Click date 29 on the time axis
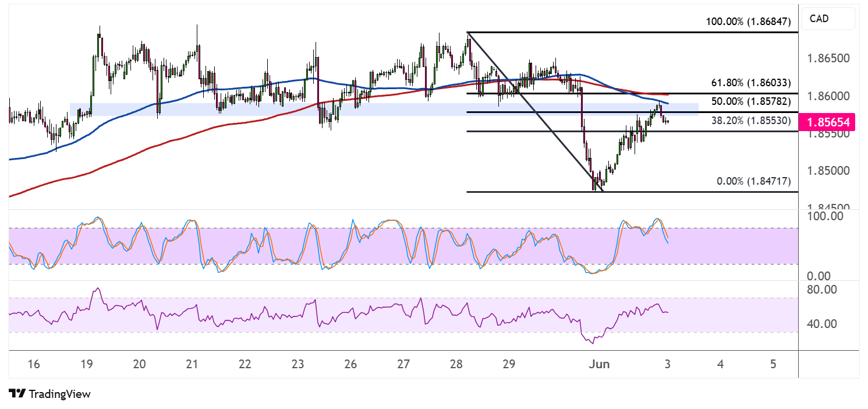The height and width of the screenshot is (409, 868). [x=509, y=365]
